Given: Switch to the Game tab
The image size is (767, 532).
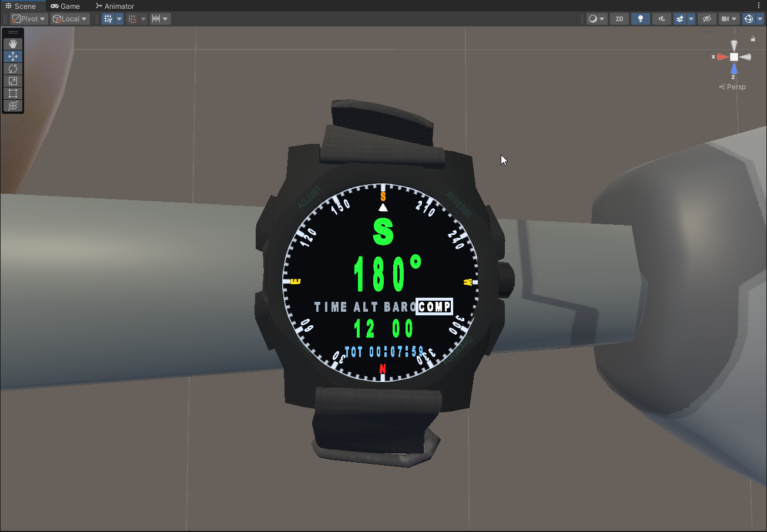Looking at the screenshot, I should [x=65, y=6].
